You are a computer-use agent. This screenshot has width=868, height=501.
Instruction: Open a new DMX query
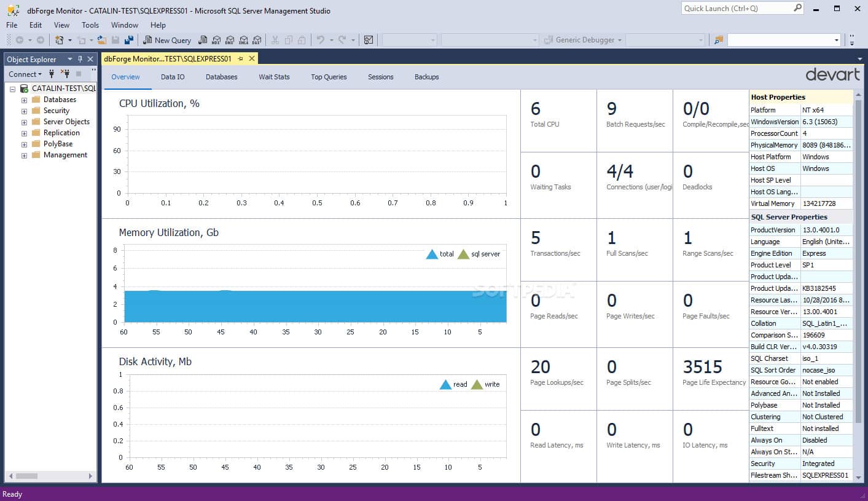(229, 40)
